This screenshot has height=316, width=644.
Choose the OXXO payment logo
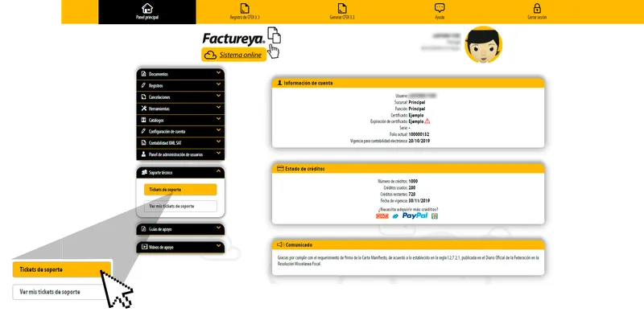point(382,215)
